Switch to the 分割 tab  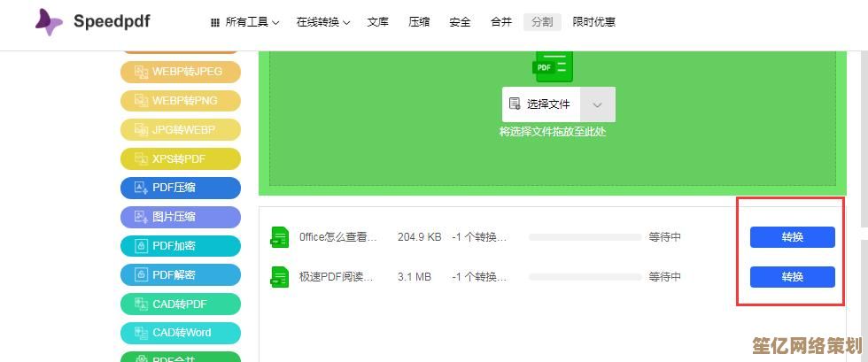point(542,22)
